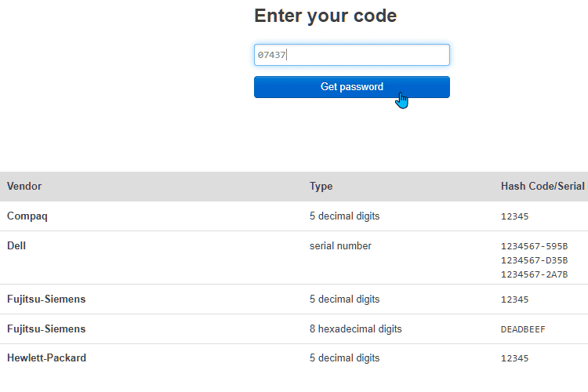
Task: Click the Get password button
Action: click(352, 87)
